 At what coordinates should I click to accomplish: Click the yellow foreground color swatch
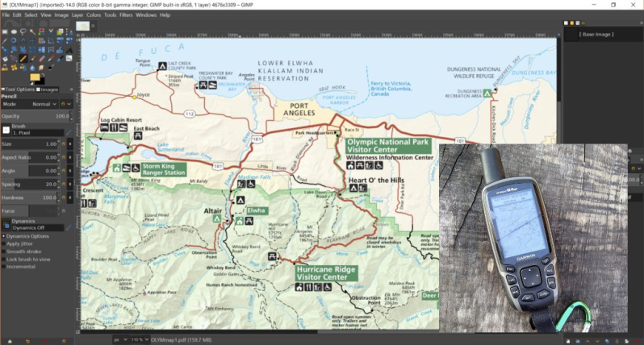35,77
